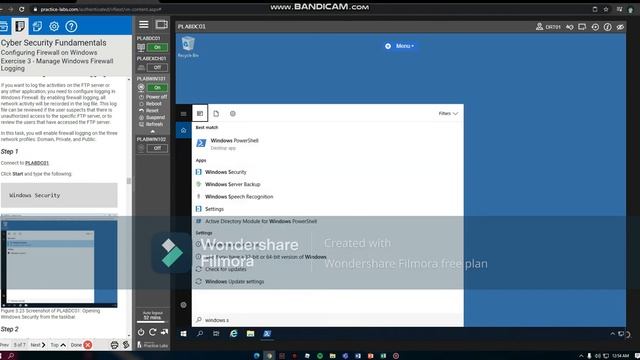This screenshot has width=640, height=360.
Task: Open the documents copy icon in blue toolbar
Action: [x=37, y=27]
